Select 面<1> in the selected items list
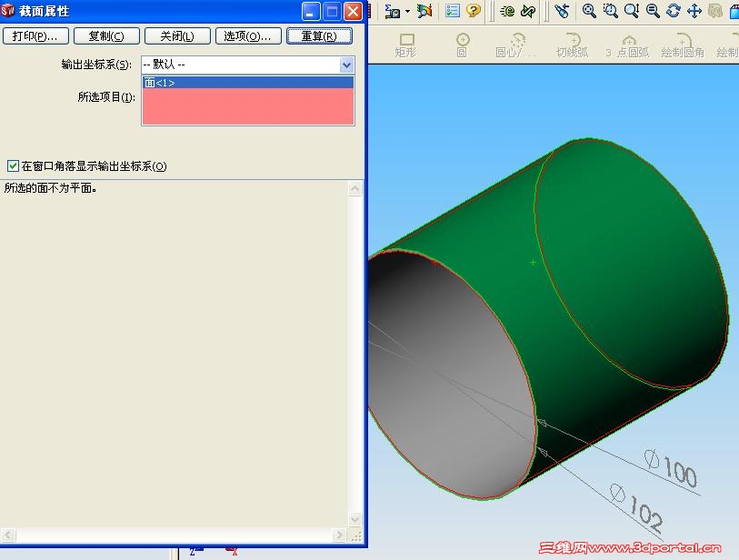739x560 pixels. tap(248, 83)
